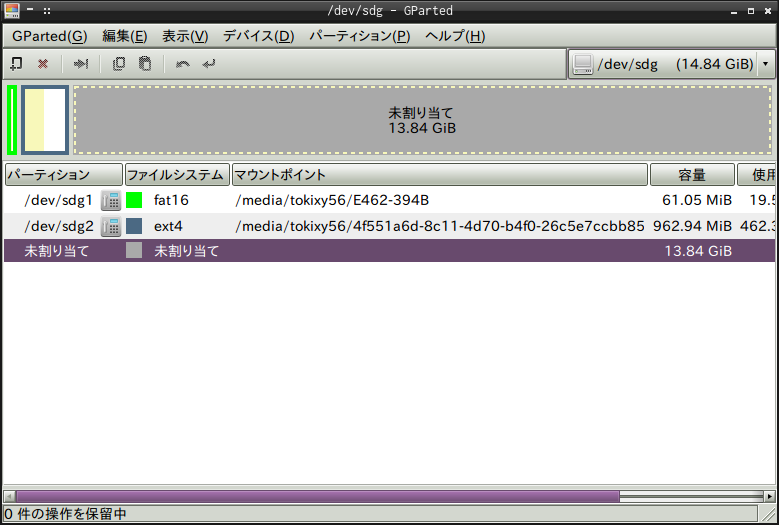The image size is (779, 525).
Task: Click the GParted app icon in title bar
Action: pos(12,10)
